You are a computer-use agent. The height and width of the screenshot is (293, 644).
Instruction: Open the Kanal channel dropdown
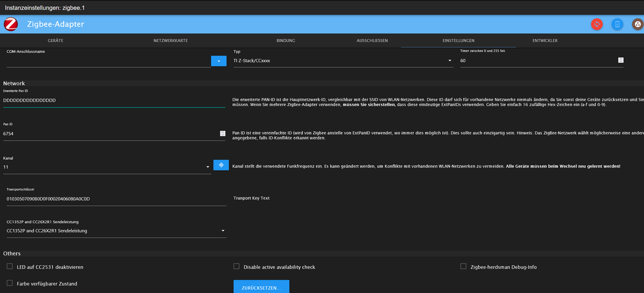point(107,167)
